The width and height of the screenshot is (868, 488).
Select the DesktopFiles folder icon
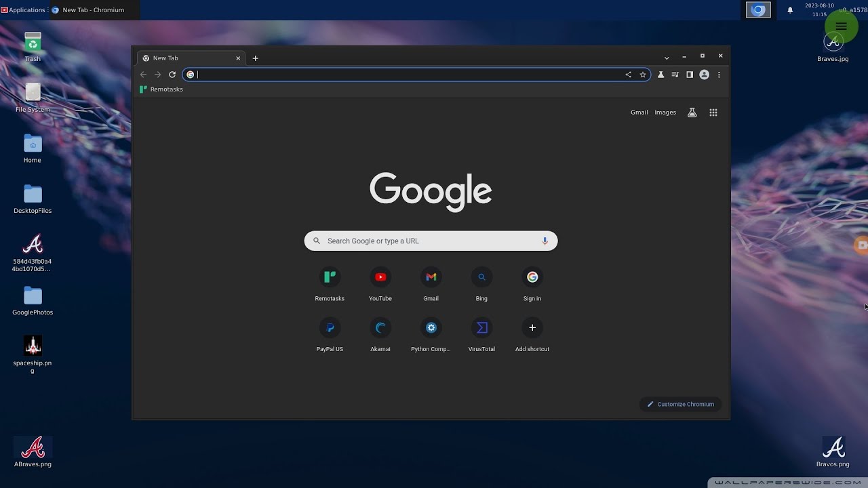(33, 199)
